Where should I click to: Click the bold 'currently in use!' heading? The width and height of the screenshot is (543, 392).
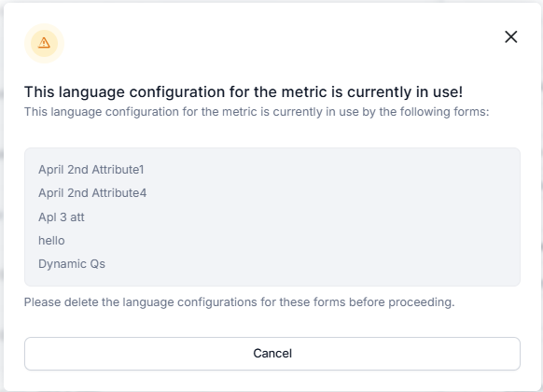tap(244, 91)
